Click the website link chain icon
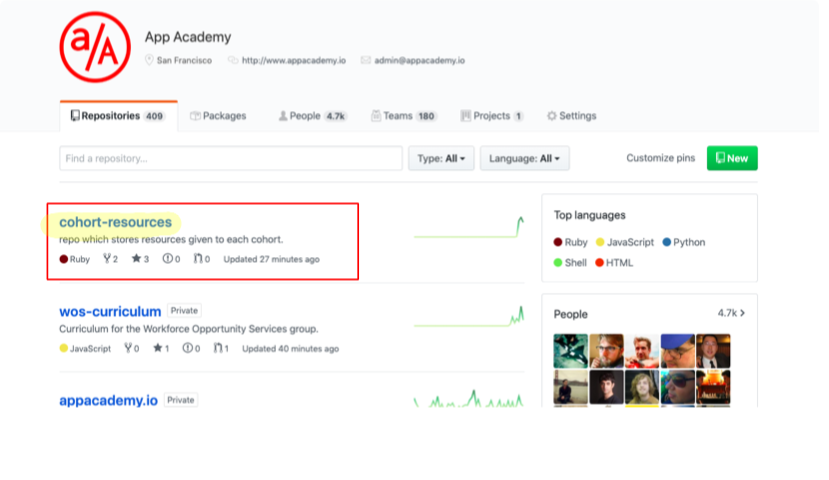The width and height of the screenshot is (829, 480). tap(233, 60)
